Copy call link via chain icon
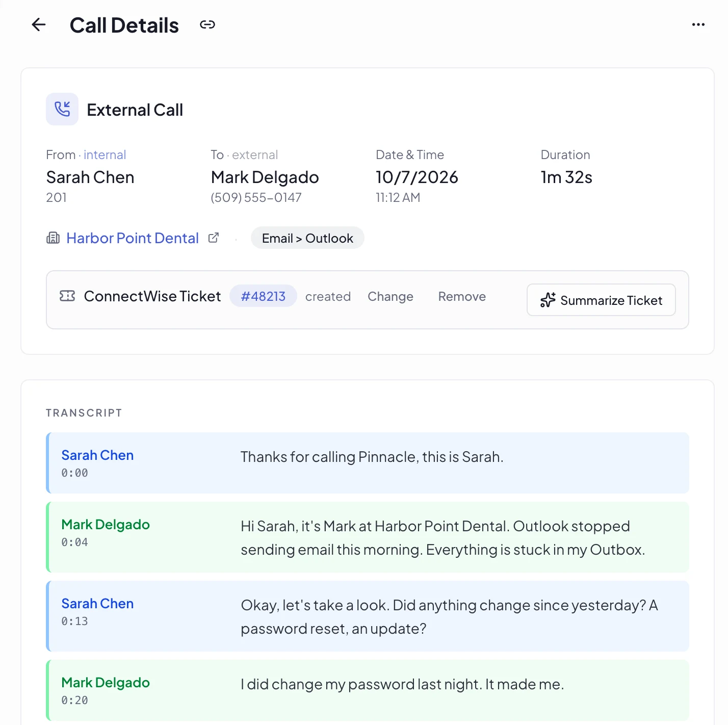 [207, 24]
